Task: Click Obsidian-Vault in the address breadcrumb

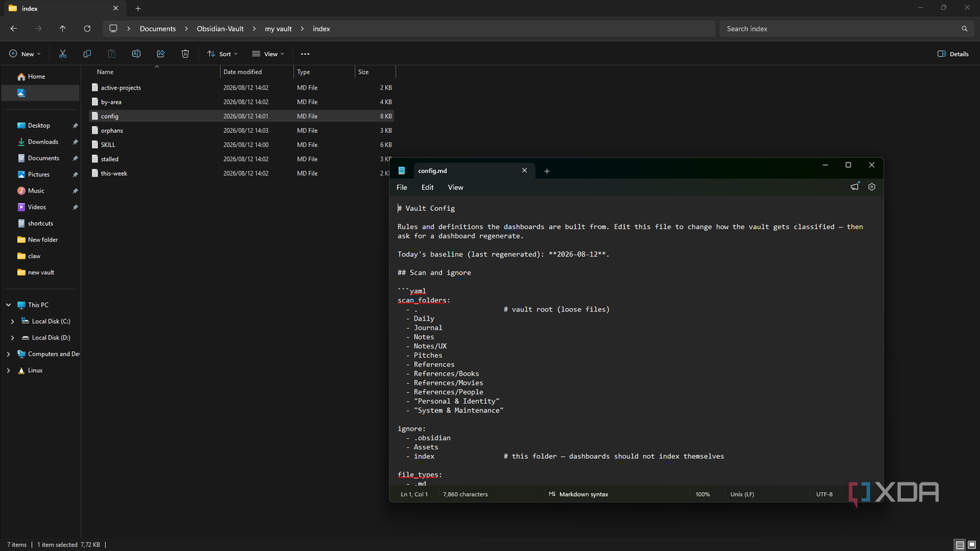Action: tap(220, 29)
